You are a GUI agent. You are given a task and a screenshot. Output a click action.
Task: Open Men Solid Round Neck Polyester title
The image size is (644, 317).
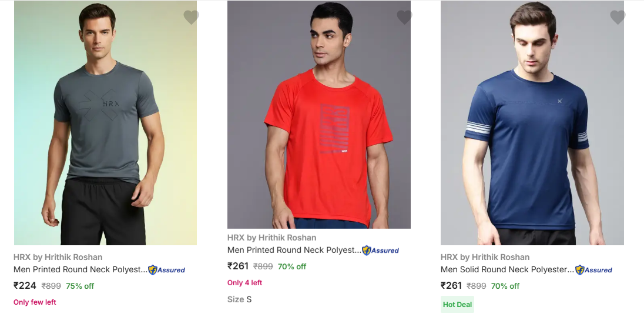pos(507,270)
